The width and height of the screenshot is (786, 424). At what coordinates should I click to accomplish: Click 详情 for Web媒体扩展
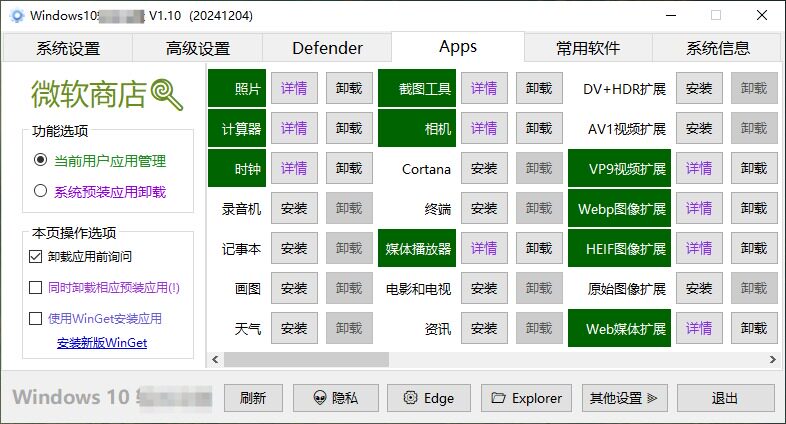pos(699,328)
